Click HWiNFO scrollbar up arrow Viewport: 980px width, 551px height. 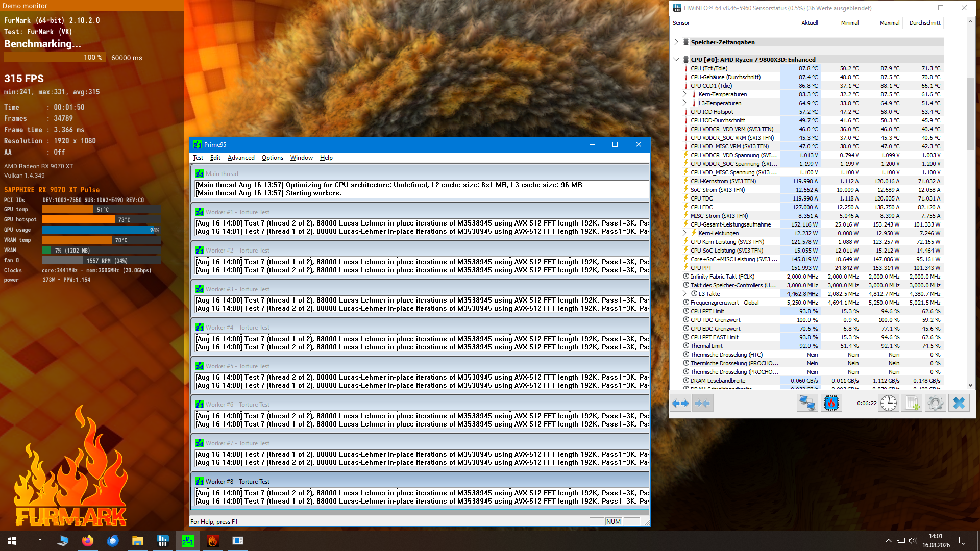click(x=970, y=21)
